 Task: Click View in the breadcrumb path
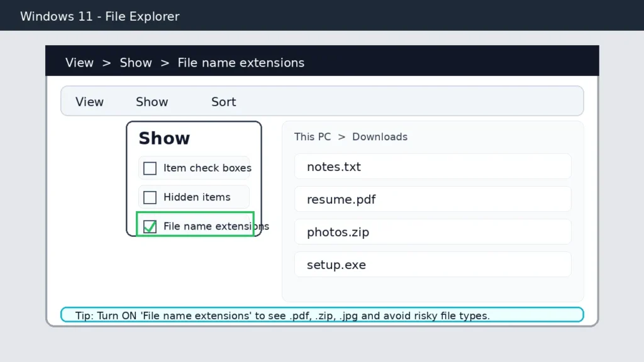(79, 62)
